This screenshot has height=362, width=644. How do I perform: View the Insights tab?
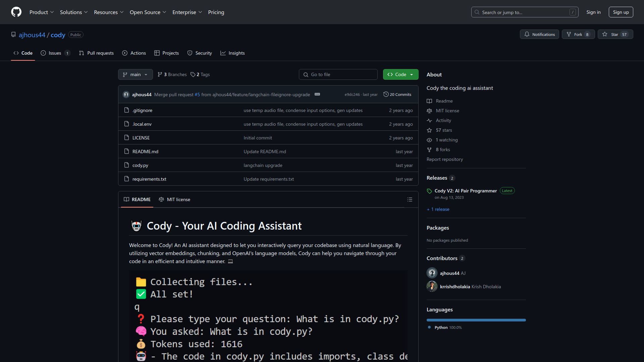[232, 53]
